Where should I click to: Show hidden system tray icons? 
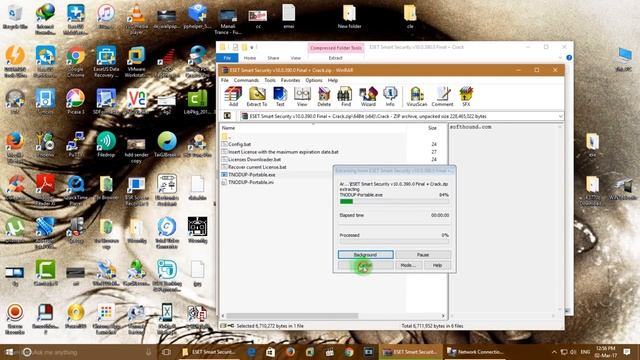[x=554, y=352]
